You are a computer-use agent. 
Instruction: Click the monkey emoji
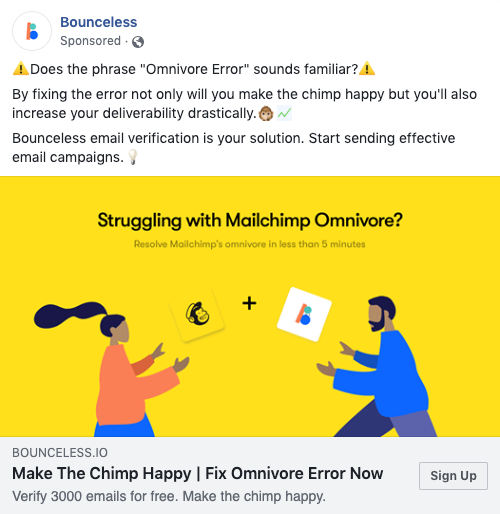[266, 114]
